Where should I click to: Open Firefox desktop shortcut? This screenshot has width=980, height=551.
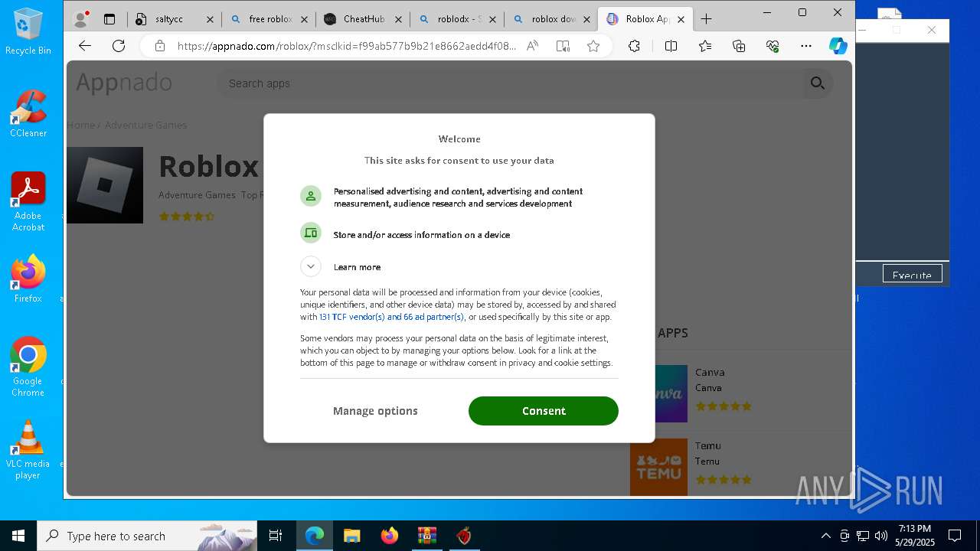coord(28,279)
